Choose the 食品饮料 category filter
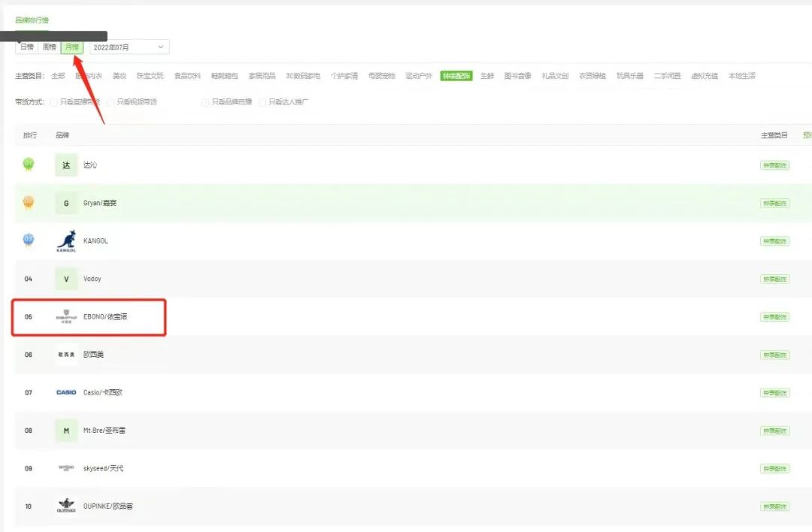The width and height of the screenshot is (812, 532). tap(187, 76)
